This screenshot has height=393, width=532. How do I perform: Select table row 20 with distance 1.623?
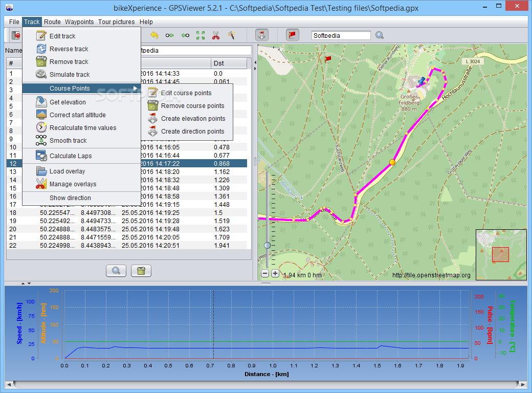tap(126, 229)
